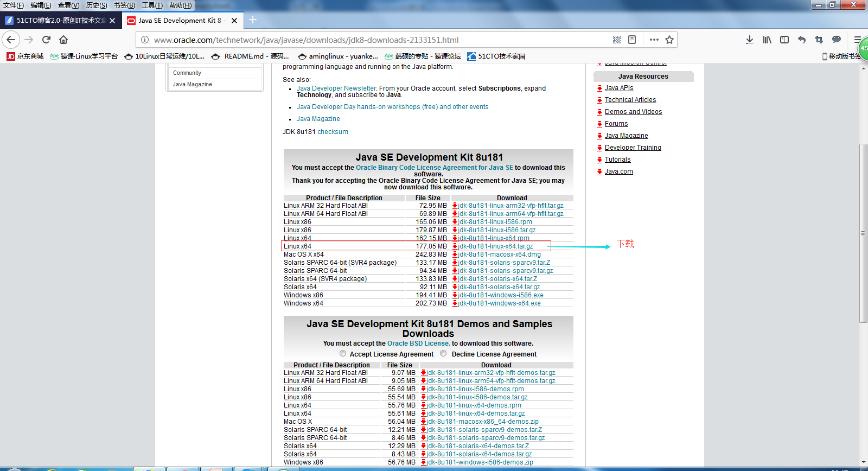868x471 pixels.
Task: Open 韩硕的专贴 - 猿课论坛 bookmark
Action: pyautogui.click(x=423, y=56)
